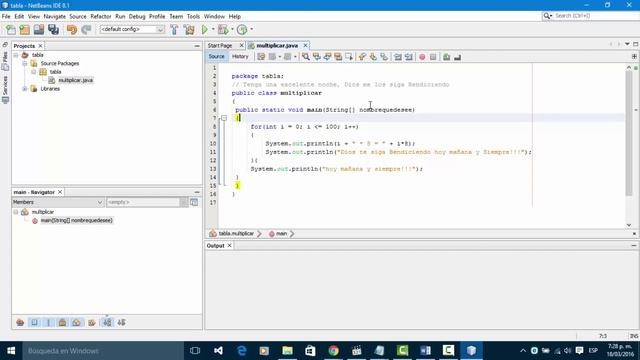
Task: Open the File menu
Action: (6, 16)
